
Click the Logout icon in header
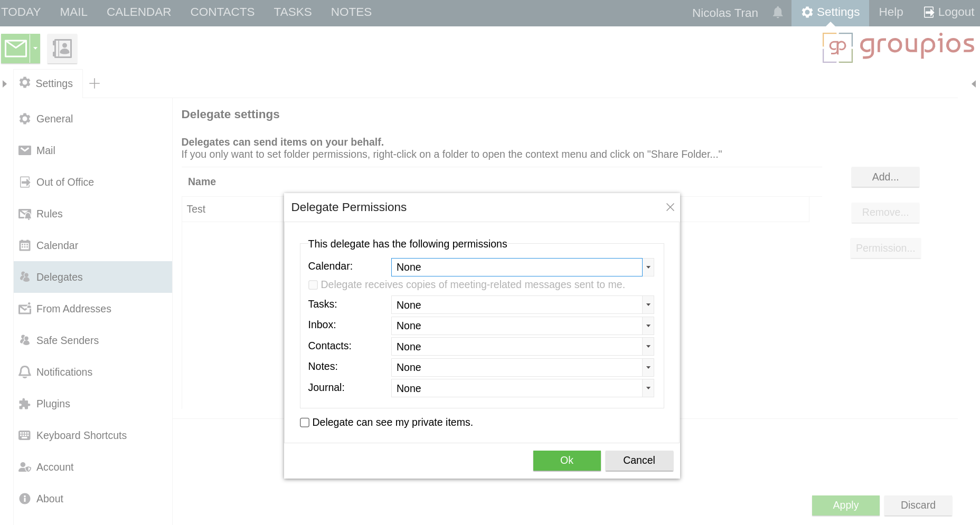[929, 12]
